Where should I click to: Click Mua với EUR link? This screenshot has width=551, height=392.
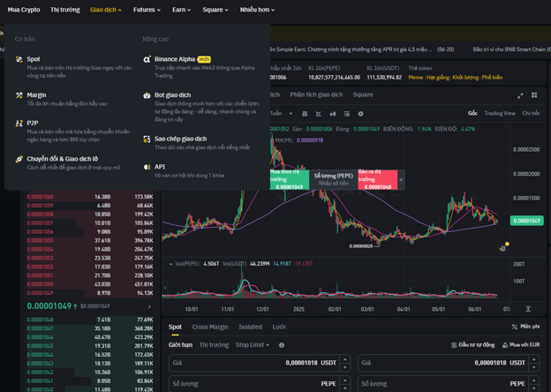521,345
